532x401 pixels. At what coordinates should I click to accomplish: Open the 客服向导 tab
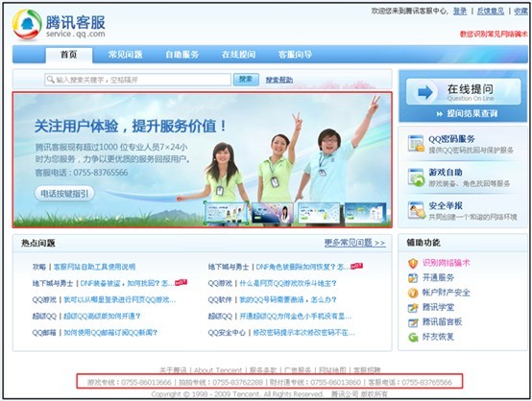pos(295,55)
